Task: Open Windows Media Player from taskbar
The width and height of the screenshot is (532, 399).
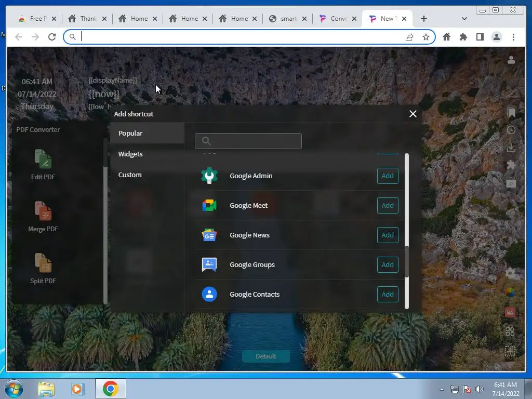Action: tap(77, 389)
